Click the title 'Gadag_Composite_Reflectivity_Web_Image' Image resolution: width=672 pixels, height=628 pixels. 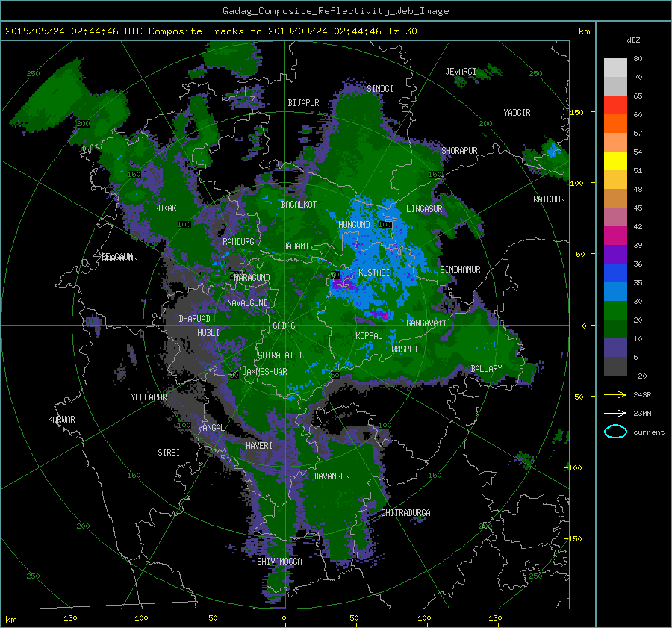pos(335,11)
